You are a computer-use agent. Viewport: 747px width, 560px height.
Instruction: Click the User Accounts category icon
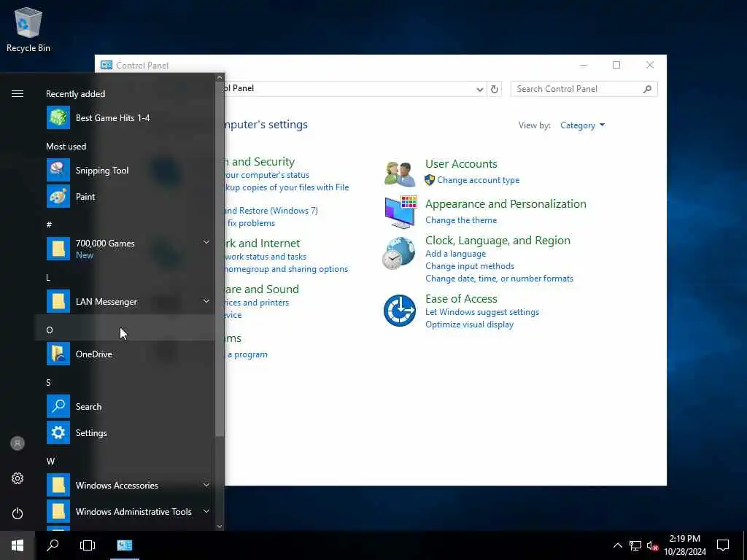[x=400, y=174]
